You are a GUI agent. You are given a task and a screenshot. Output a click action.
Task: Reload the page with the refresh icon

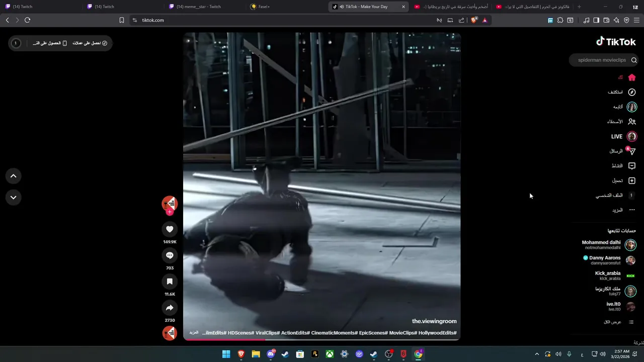(x=27, y=20)
